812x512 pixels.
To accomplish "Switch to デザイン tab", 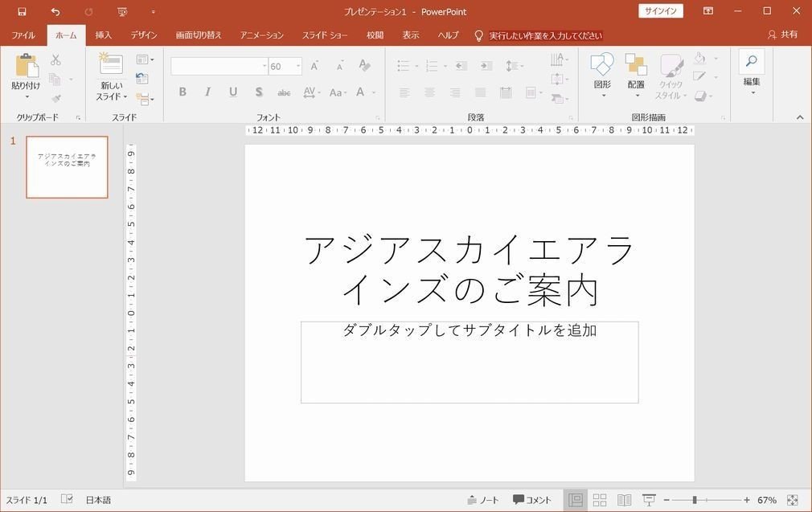I will click(x=144, y=35).
